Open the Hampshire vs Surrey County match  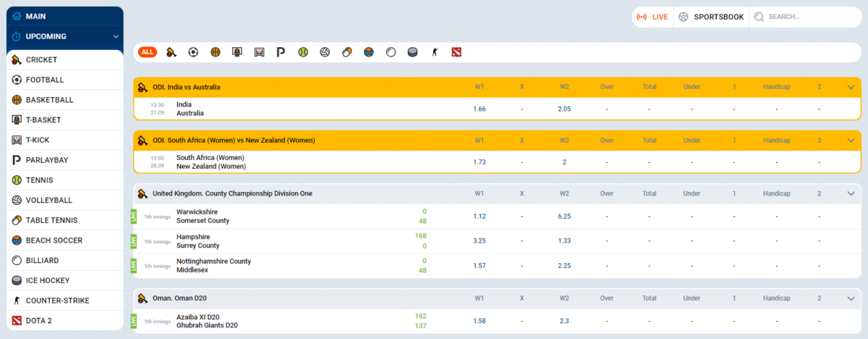tap(198, 241)
